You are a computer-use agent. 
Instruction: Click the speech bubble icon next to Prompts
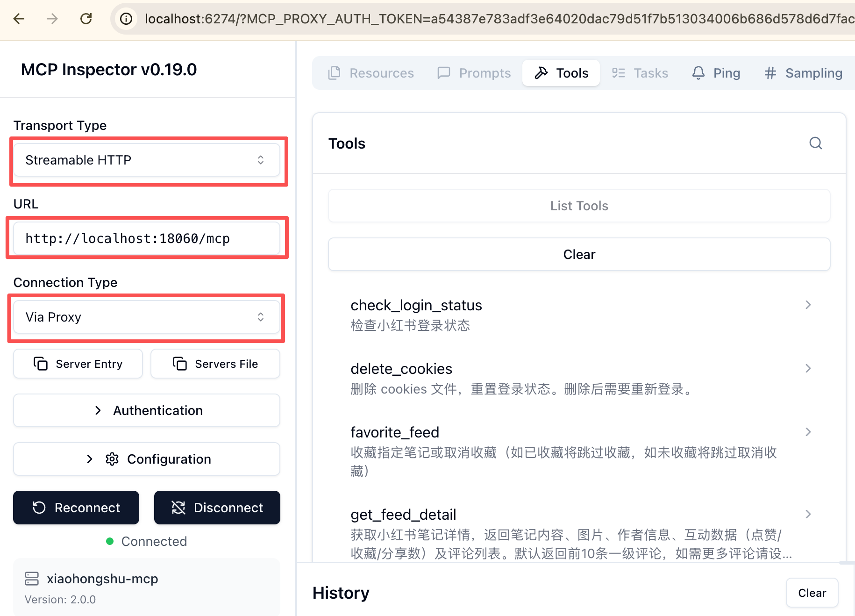click(x=444, y=73)
